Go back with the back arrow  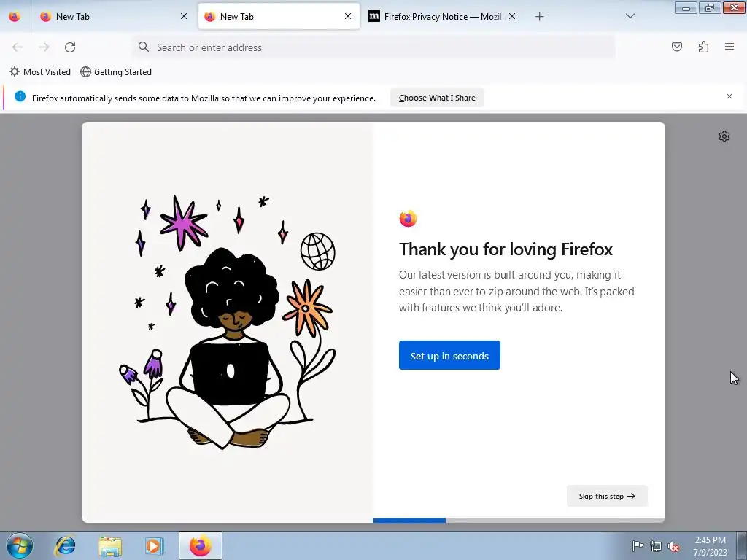[18, 47]
